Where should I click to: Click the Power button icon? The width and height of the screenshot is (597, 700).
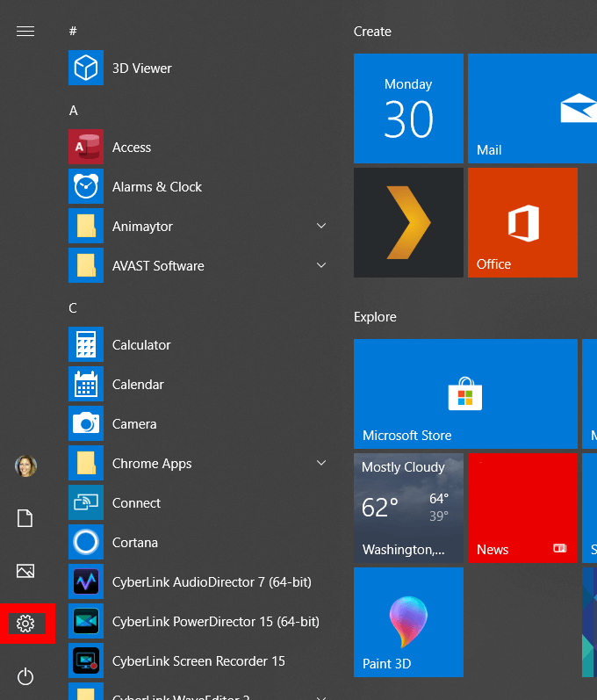coord(25,675)
